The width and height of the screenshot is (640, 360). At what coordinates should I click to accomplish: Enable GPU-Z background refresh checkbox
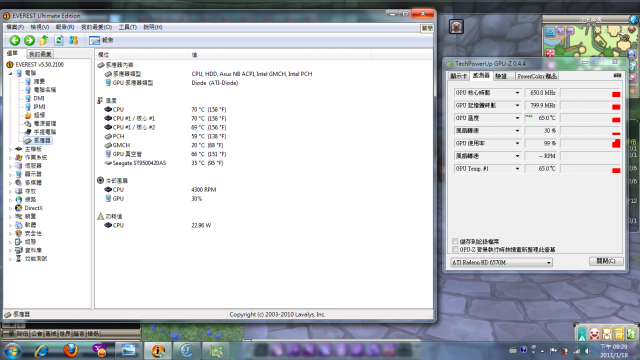point(455,249)
